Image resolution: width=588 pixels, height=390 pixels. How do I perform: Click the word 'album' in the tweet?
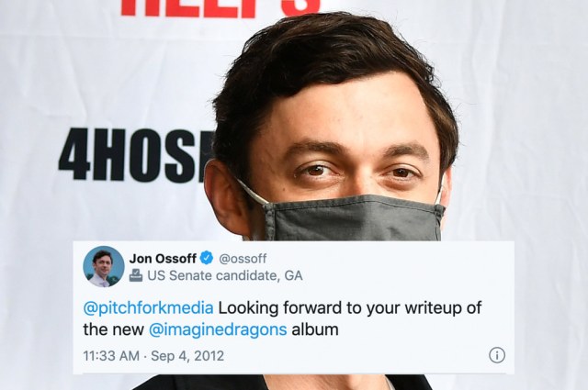tap(315, 329)
